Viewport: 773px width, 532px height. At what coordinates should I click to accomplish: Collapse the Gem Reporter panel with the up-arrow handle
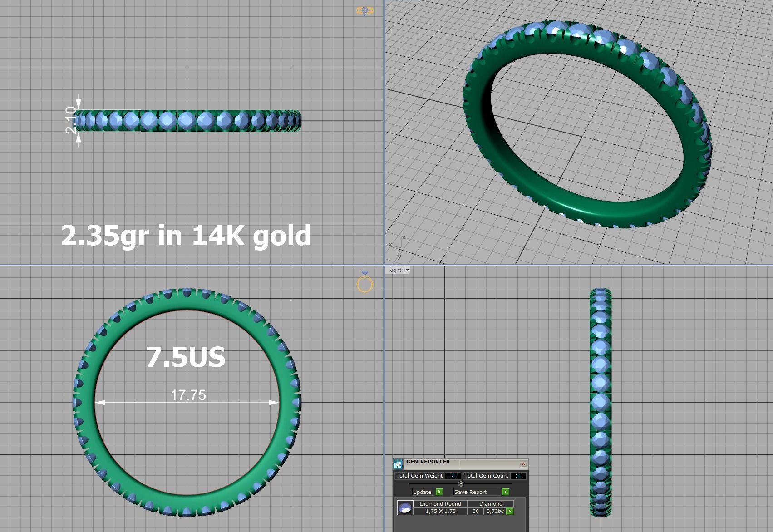pos(460,484)
